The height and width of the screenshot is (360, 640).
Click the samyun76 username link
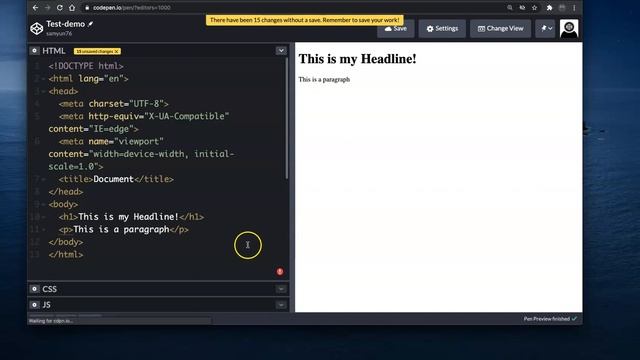tap(59, 33)
